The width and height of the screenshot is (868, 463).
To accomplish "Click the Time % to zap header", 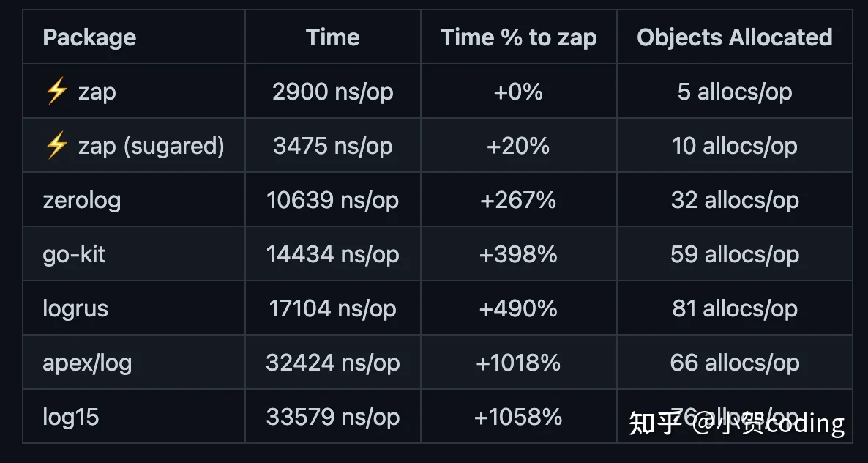I will coord(519,37).
